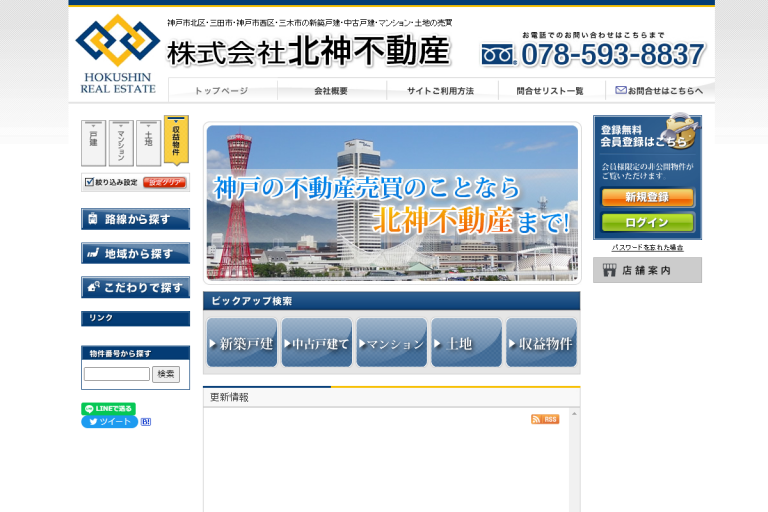This screenshot has height=512, width=768.
Task: Select 収益物件 pickup search tile
Action: (x=541, y=342)
